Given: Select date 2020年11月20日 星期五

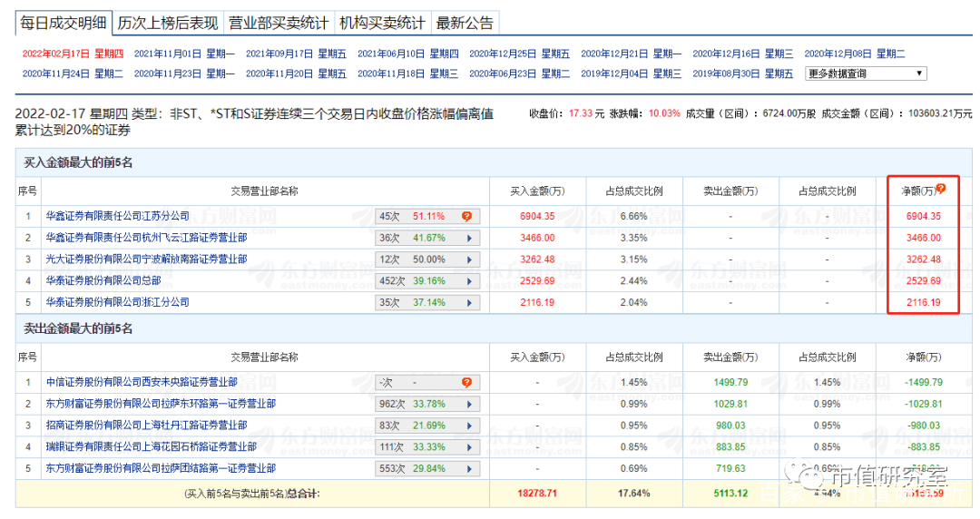Looking at the screenshot, I should 296,73.
